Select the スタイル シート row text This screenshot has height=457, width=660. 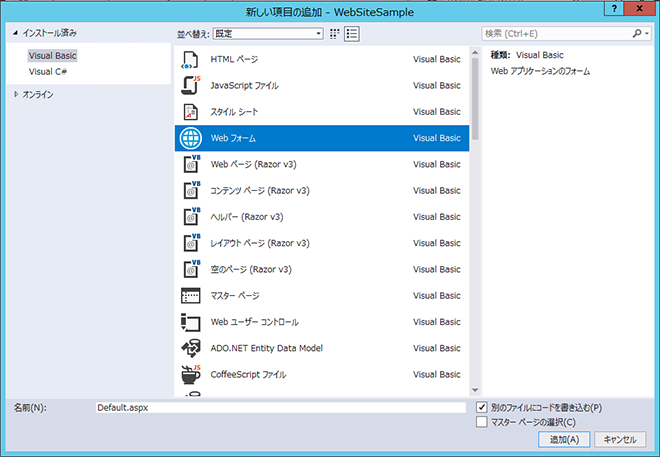pos(234,112)
